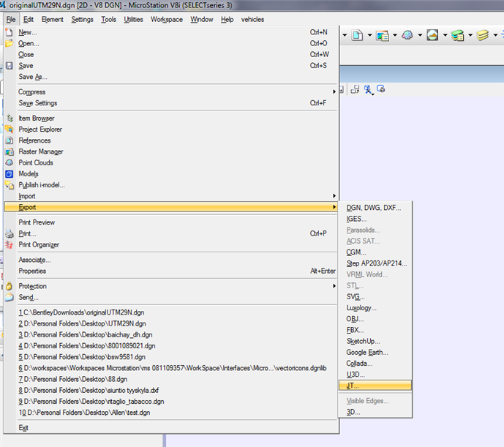Click the Publish i-model icon

10,185
